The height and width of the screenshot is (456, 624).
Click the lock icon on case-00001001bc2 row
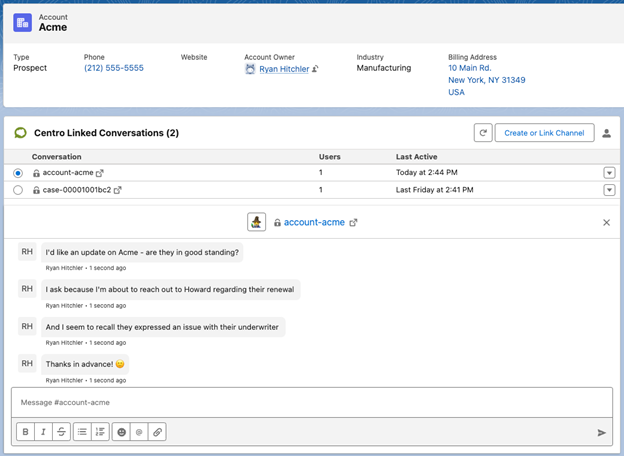point(36,190)
